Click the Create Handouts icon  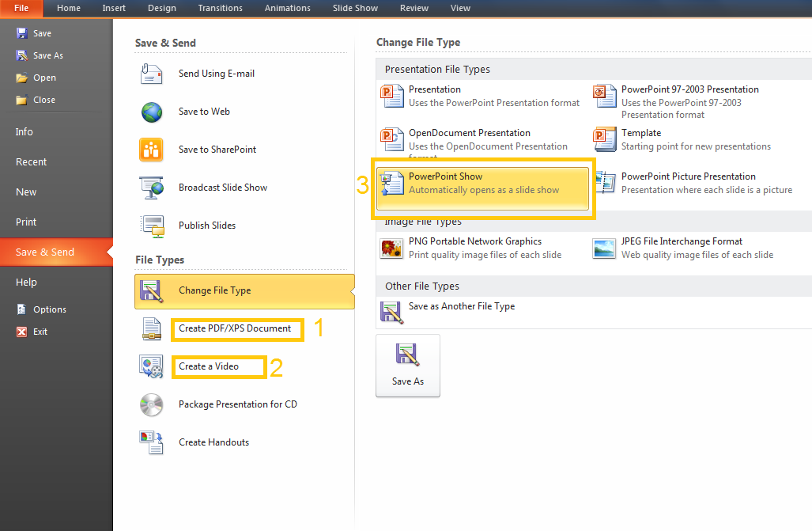pos(151,443)
